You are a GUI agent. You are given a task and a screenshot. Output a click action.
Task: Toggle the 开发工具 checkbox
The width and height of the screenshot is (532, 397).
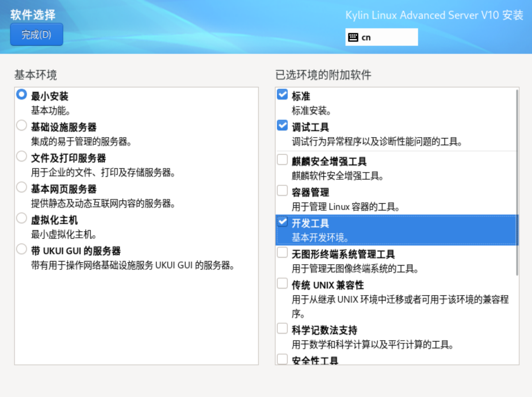pyautogui.click(x=282, y=222)
